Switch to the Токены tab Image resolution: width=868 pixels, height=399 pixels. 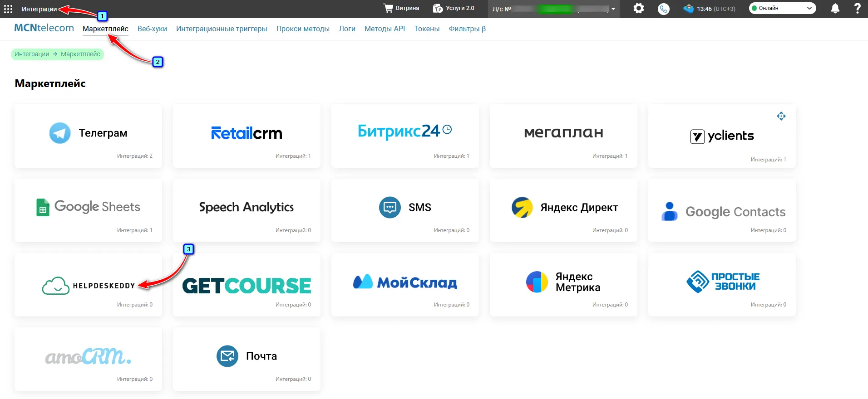(427, 29)
